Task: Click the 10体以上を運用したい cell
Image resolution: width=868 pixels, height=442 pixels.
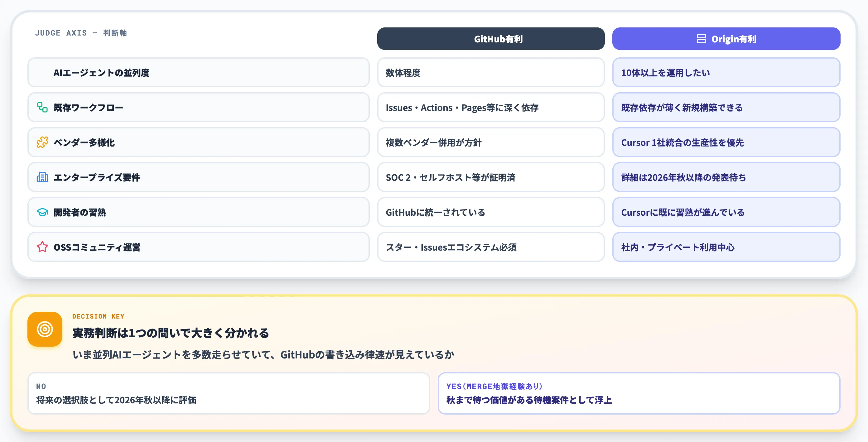Action: pos(726,72)
